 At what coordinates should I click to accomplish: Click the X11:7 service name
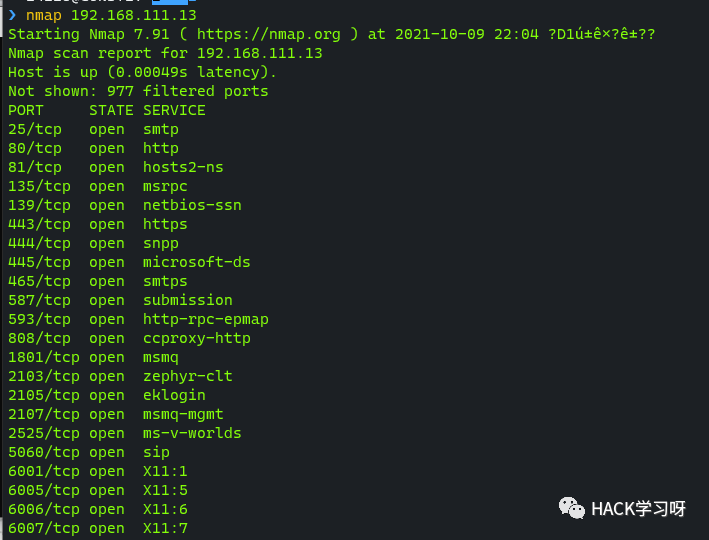165,528
